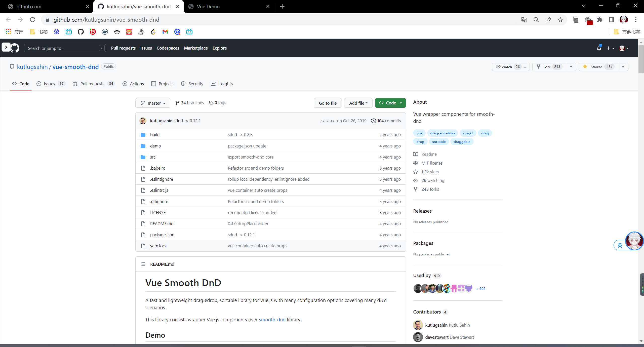Viewport: 644px width, 347px height.
Task: Switch to the Issues tab
Action: pos(49,84)
